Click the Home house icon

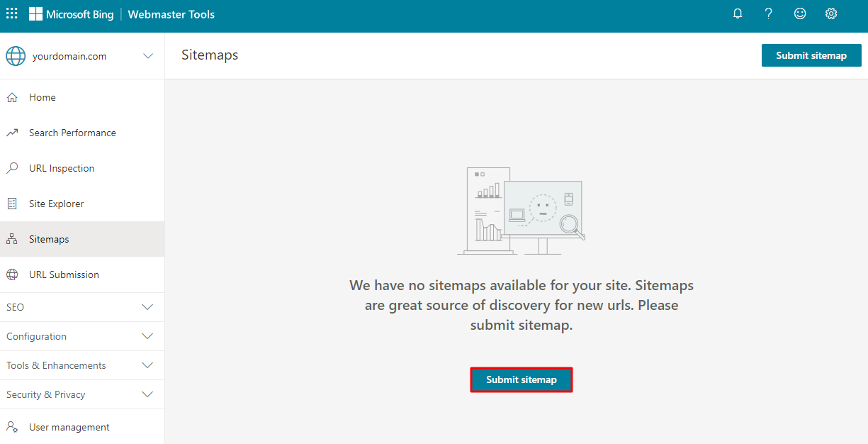point(12,97)
